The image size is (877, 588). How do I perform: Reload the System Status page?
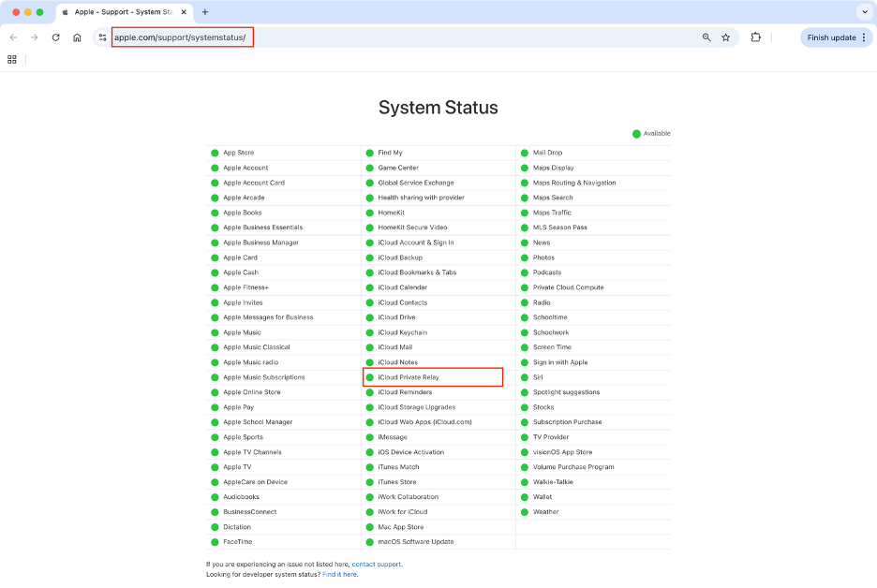pos(56,37)
